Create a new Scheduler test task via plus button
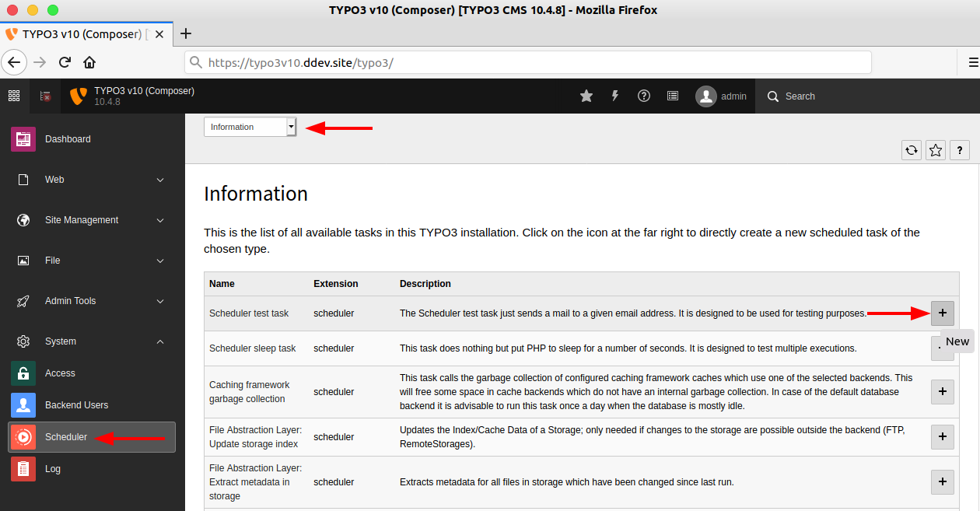This screenshot has width=980, height=511. [x=942, y=313]
